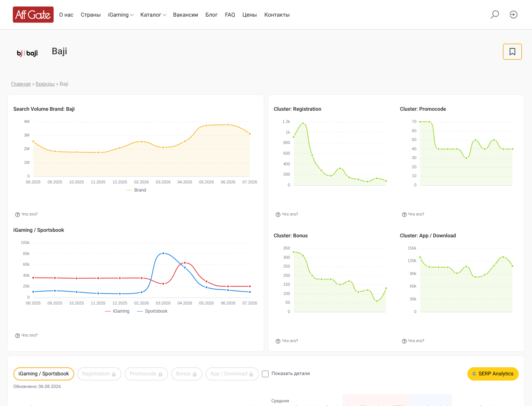This screenshot has height=406, width=532.
Task: Click the bj | baji brand logo
Action: click(27, 53)
